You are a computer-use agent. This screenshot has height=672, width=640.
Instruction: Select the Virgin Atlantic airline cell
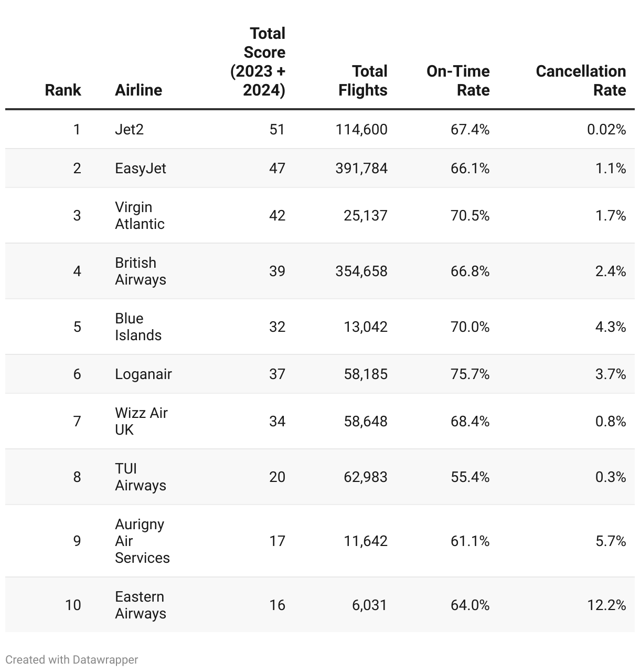[x=140, y=215]
